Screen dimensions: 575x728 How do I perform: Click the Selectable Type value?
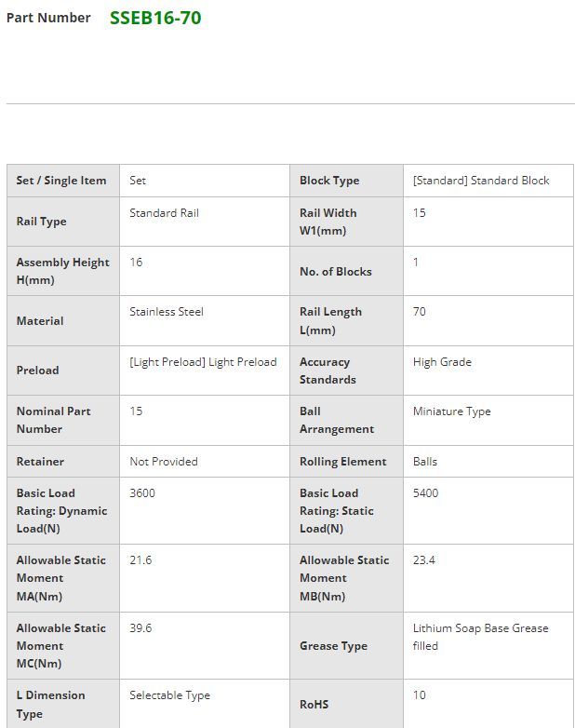pyautogui.click(x=169, y=695)
